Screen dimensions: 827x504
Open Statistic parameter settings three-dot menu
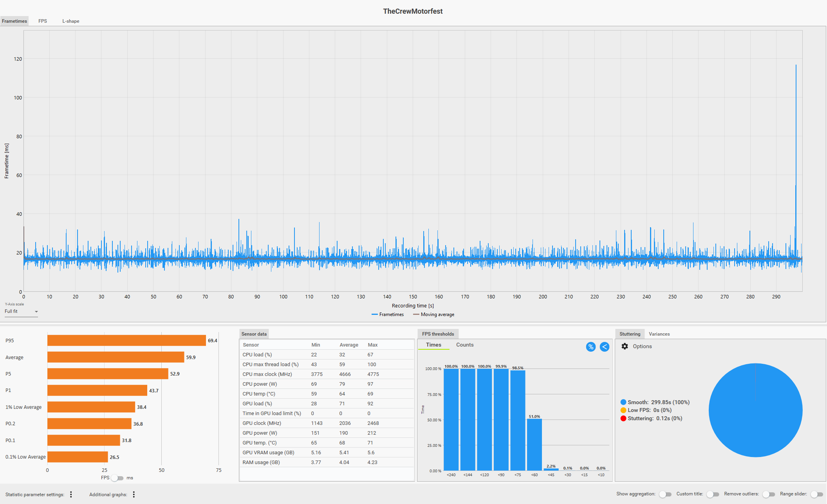pyautogui.click(x=71, y=494)
